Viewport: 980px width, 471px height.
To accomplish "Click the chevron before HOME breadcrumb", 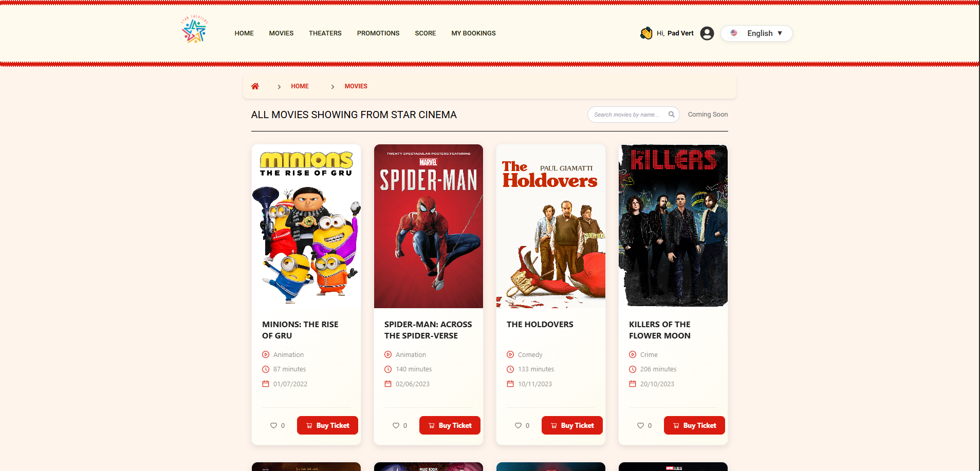I will click(279, 87).
